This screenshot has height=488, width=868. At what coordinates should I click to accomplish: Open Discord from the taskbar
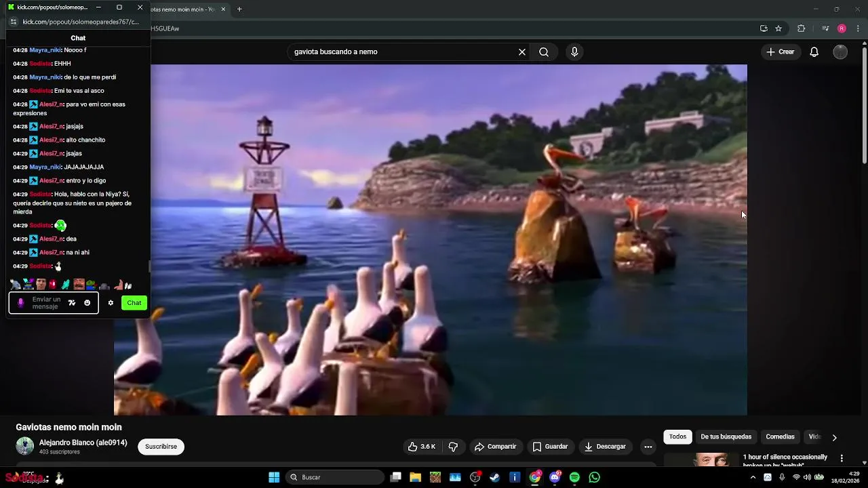coord(555,477)
